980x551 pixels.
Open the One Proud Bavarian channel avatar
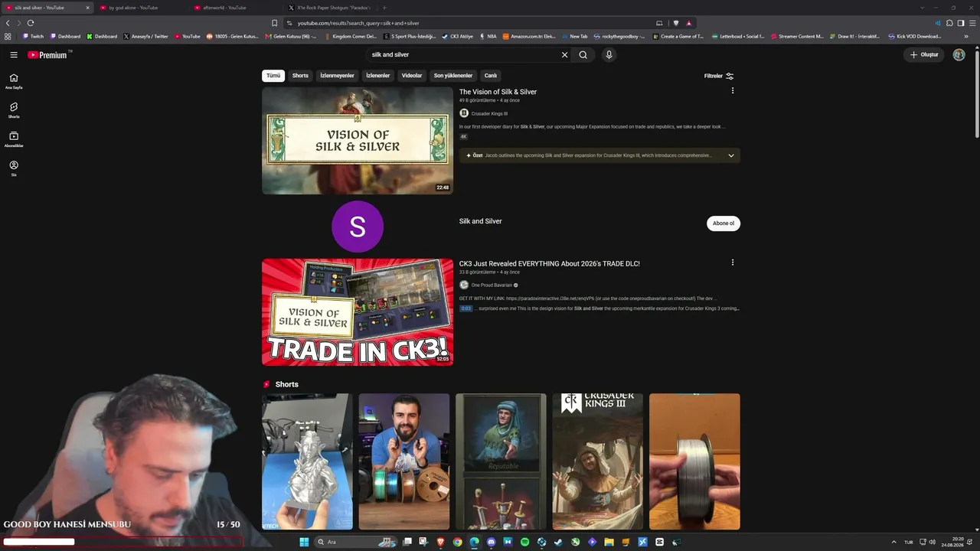tap(464, 285)
